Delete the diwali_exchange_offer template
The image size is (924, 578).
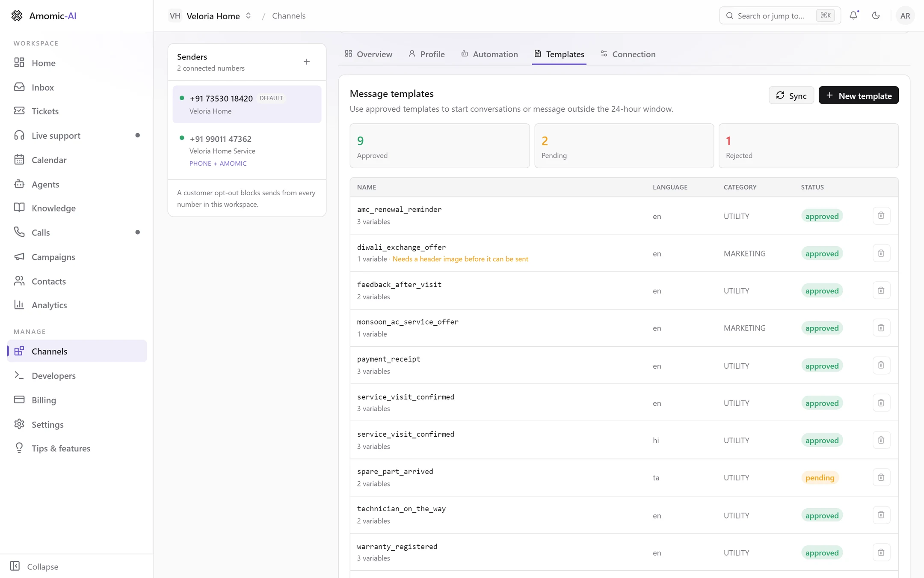click(x=881, y=253)
